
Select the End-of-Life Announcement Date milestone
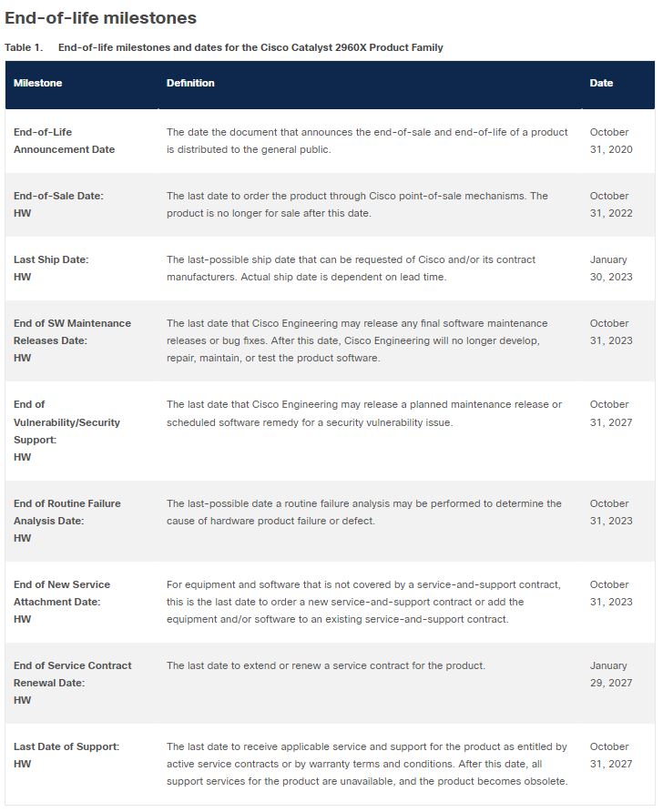tap(65, 141)
